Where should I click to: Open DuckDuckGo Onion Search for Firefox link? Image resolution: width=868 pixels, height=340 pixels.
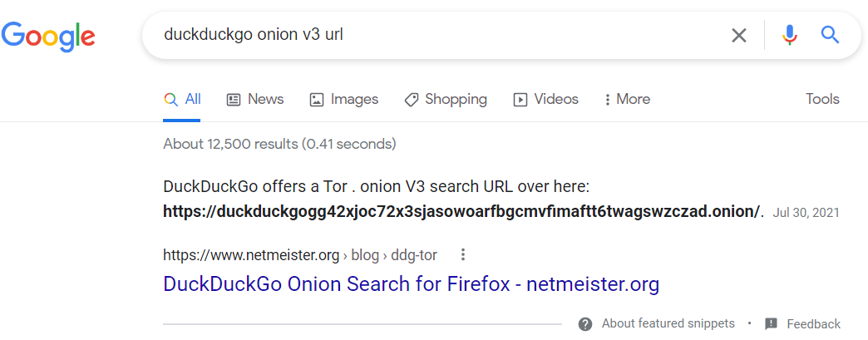(411, 284)
